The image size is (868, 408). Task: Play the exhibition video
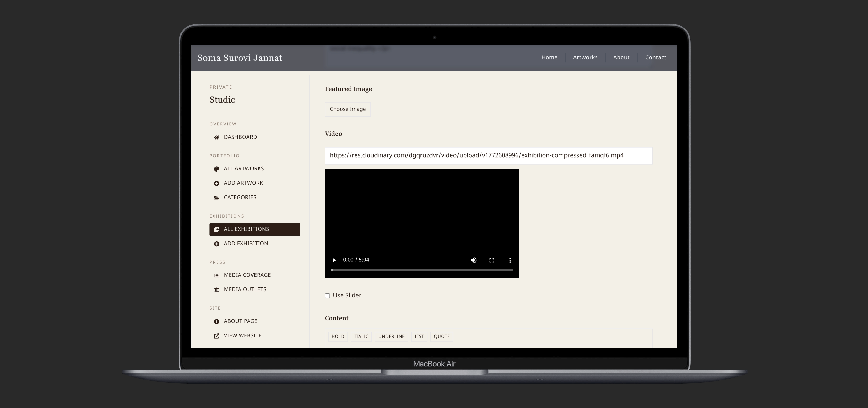point(334,260)
